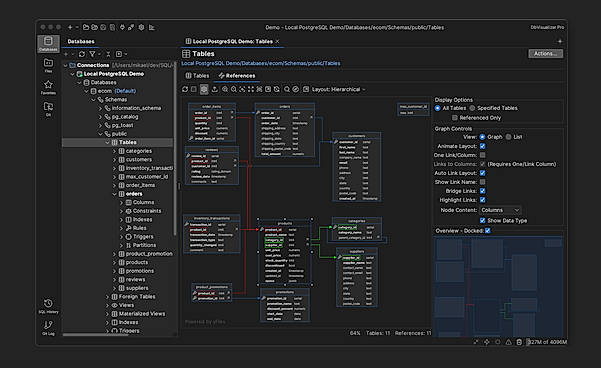Open the Files sidebar panel
The image size is (601, 368).
pyautogui.click(x=48, y=65)
